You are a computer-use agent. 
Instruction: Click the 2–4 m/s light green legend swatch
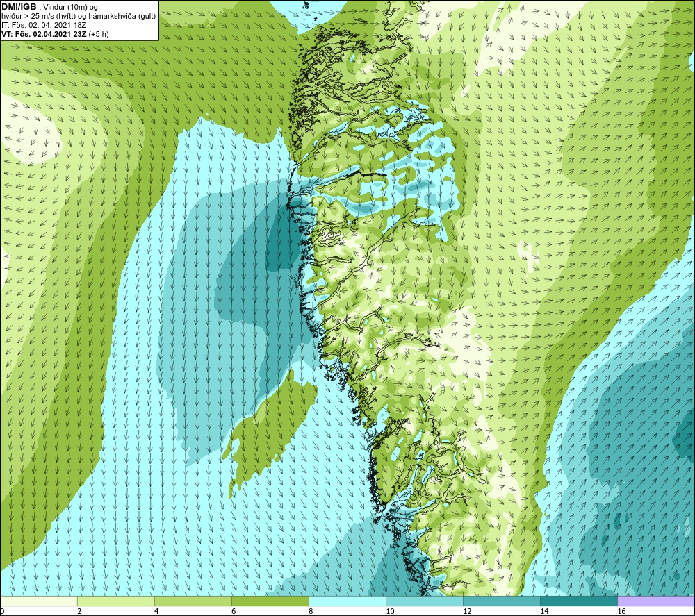click(115, 601)
